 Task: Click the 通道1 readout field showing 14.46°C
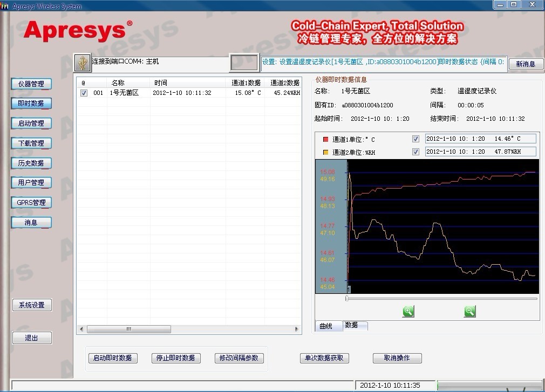click(481, 139)
